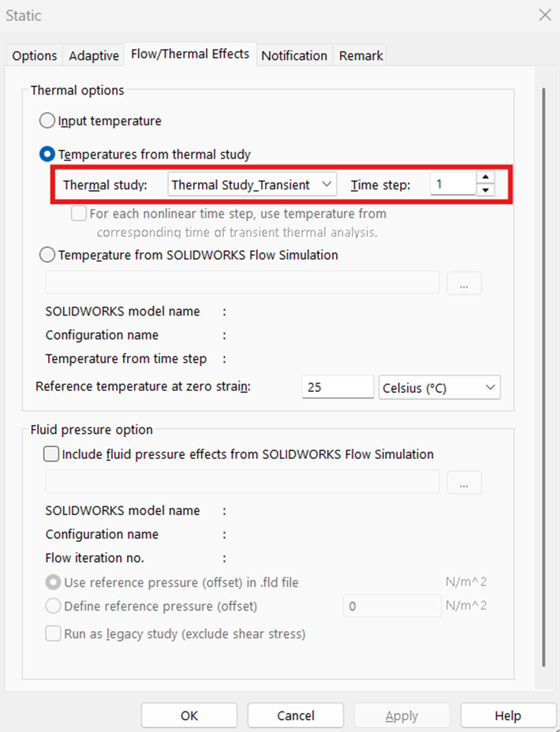Go to the Remark tab
Viewport: 560px width, 732px height.
click(360, 55)
